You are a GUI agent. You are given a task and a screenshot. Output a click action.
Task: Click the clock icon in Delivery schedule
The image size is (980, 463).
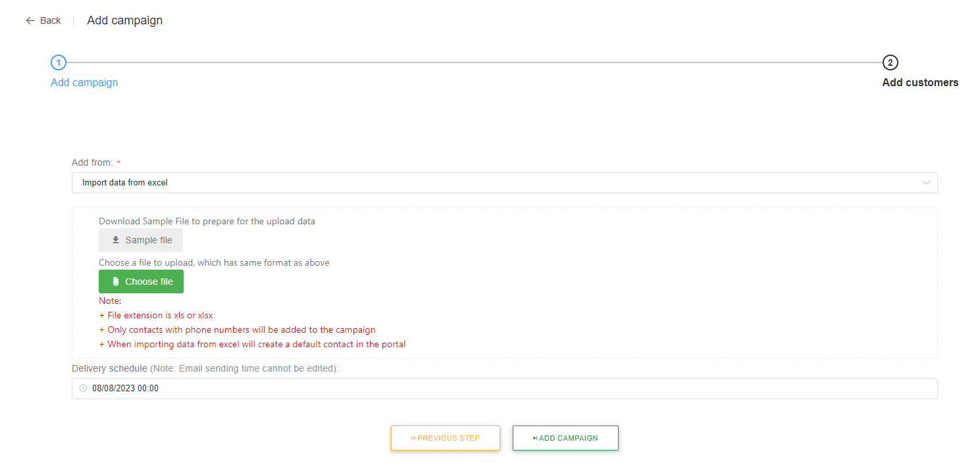click(83, 389)
